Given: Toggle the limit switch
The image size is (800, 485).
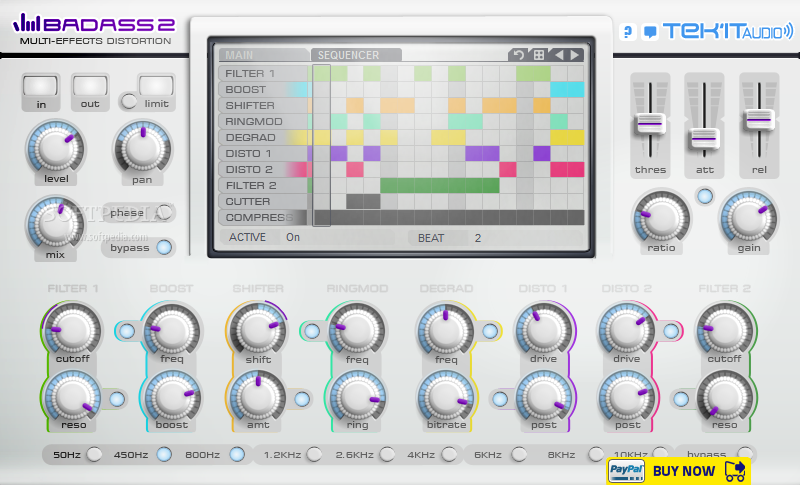Looking at the screenshot, I should (x=129, y=101).
